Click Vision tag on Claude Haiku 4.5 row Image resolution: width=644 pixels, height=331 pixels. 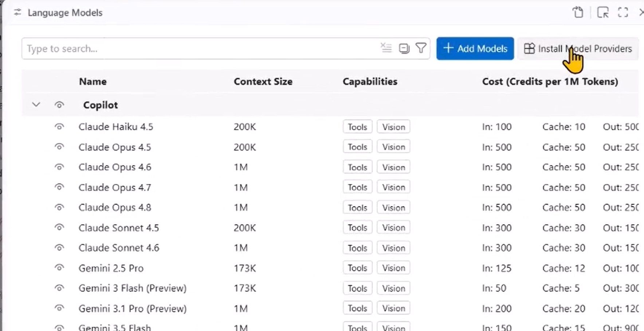(393, 127)
